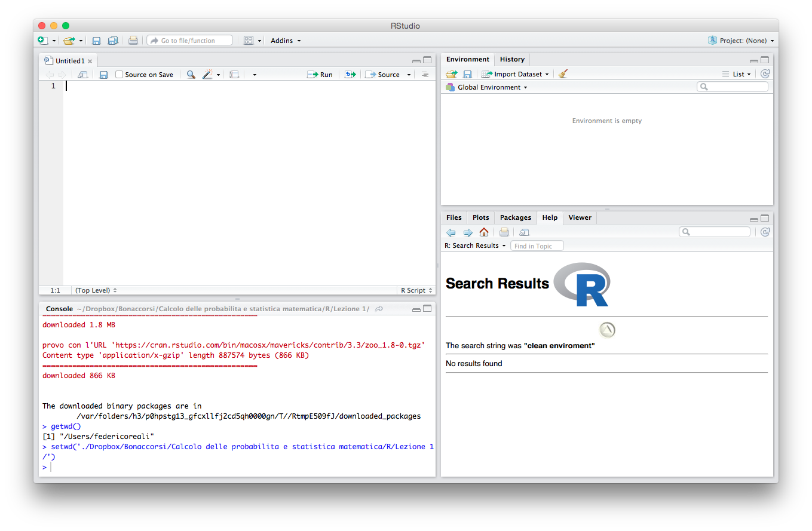Open the new file type dropdown arrow

(x=54, y=41)
